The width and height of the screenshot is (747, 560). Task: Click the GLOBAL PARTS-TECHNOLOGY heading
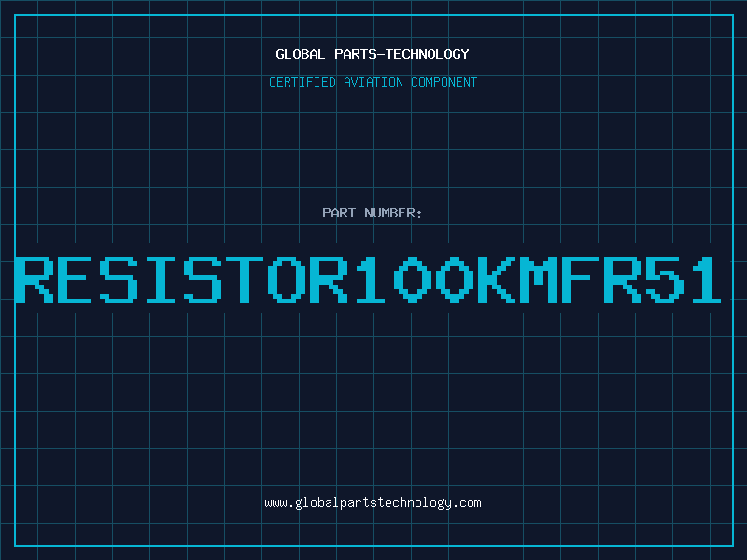[373, 54]
